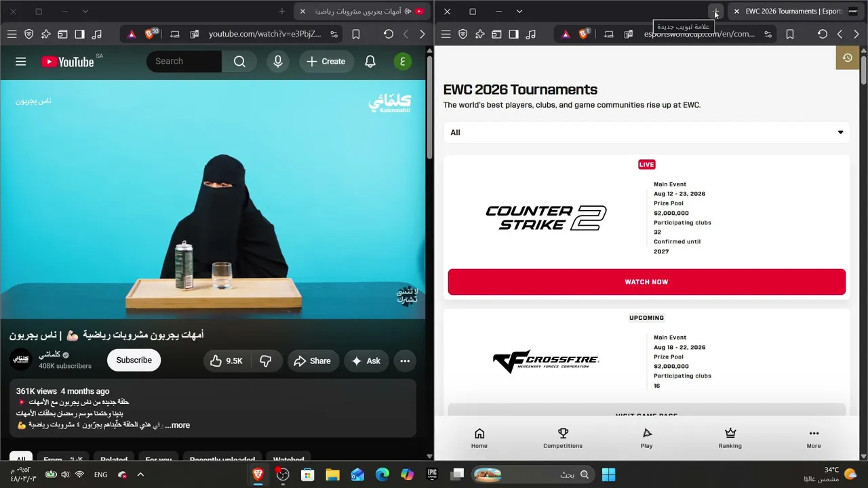Bookmark the YouTube page

tap(355, 34)
